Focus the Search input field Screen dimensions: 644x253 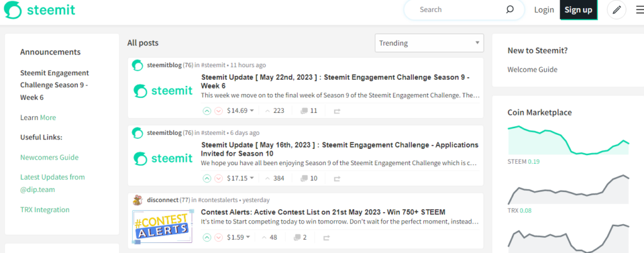tap(458, 9)
